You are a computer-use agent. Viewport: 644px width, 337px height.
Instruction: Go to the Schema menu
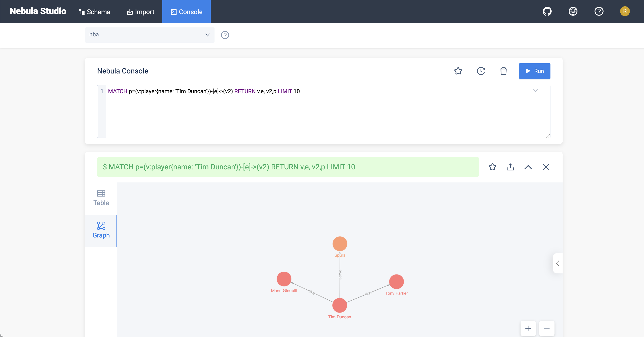click(x=94, y=12)
